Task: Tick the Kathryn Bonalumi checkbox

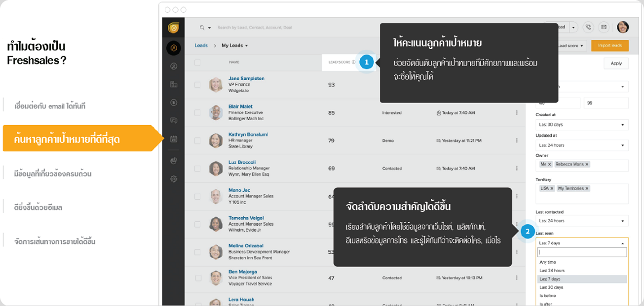Action: pyautogui.click(x=197, y=140)
